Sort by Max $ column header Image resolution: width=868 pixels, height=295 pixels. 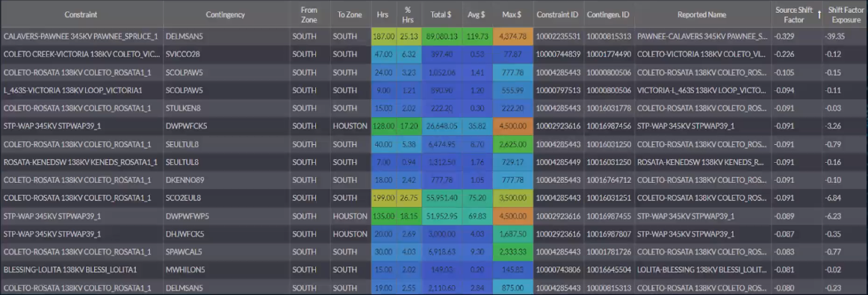tap(512, 14)
